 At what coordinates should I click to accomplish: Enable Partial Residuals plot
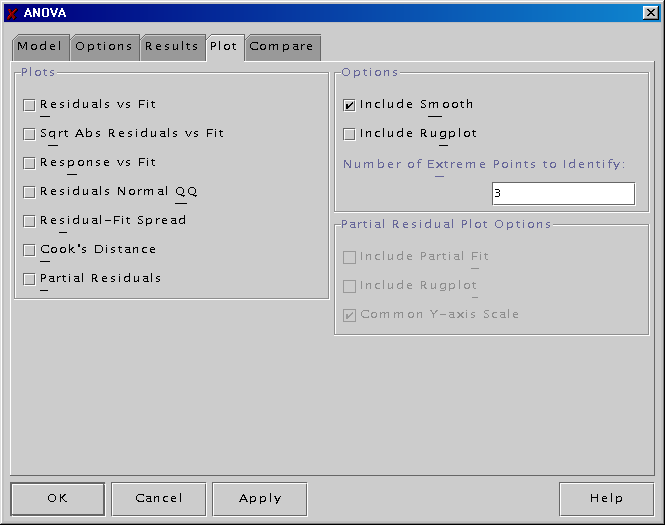(x=29, y=279)
